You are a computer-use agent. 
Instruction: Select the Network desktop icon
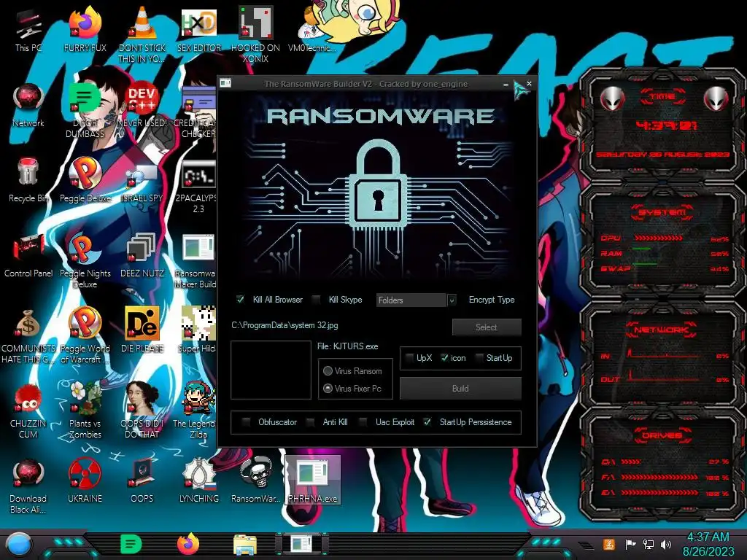[x=28, y=106]
